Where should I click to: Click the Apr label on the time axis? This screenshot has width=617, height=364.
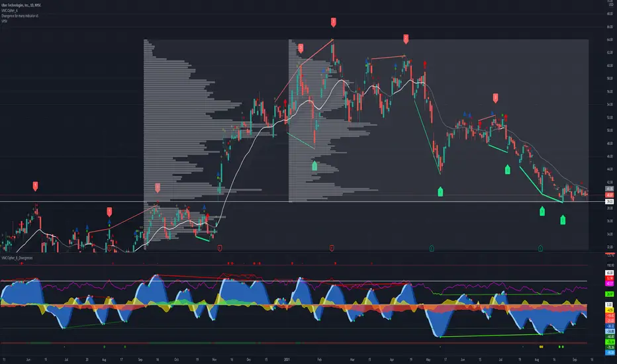391,359
